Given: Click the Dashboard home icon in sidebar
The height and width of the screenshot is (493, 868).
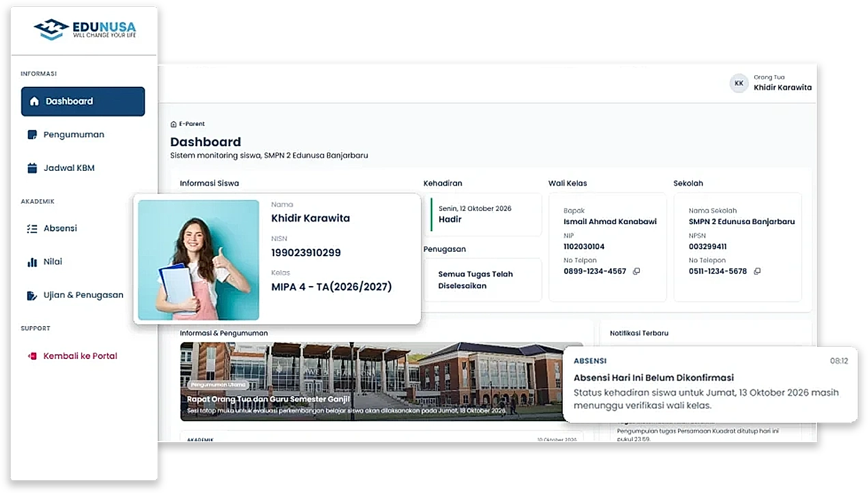Looking at the screenshot, I should tap(34, 101).
